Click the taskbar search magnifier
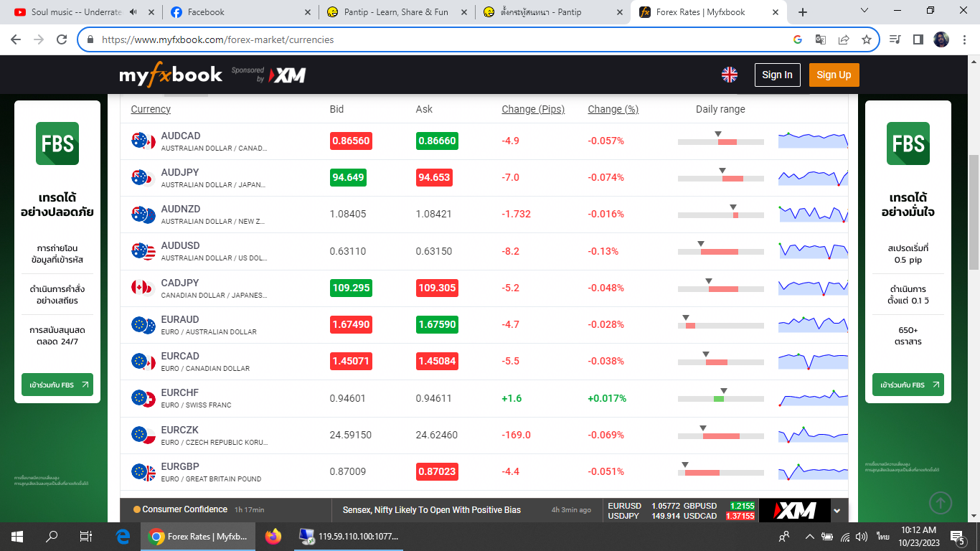Image resolution: width=980 pixels, height=551 pixels. (52, 536)
